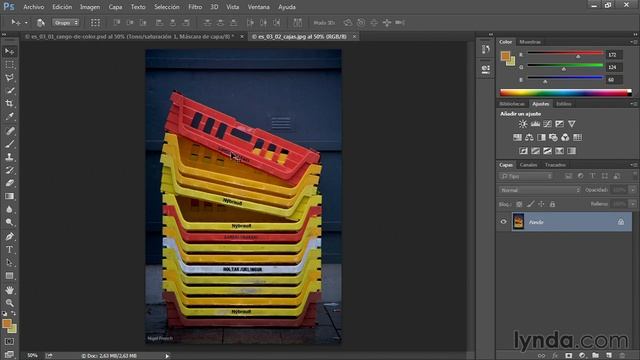This screenshot has width=640, height=360.
Task: Toggle show transform controls grid option
Action: (x=95, y=23)
